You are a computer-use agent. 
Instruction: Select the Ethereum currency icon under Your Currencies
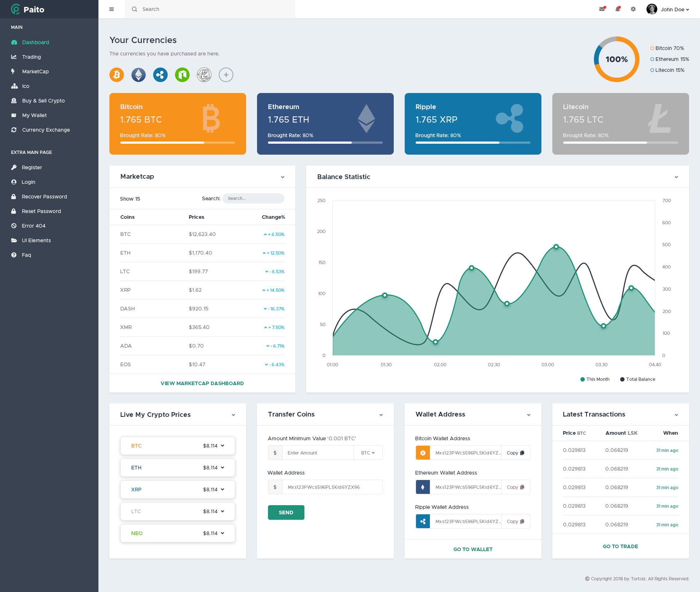(139, 75)
